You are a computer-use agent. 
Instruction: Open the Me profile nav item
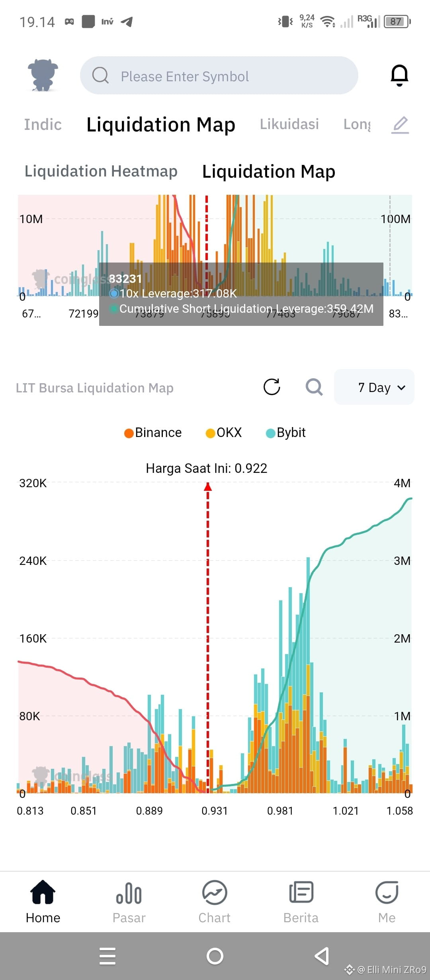[x=387, y=903]
